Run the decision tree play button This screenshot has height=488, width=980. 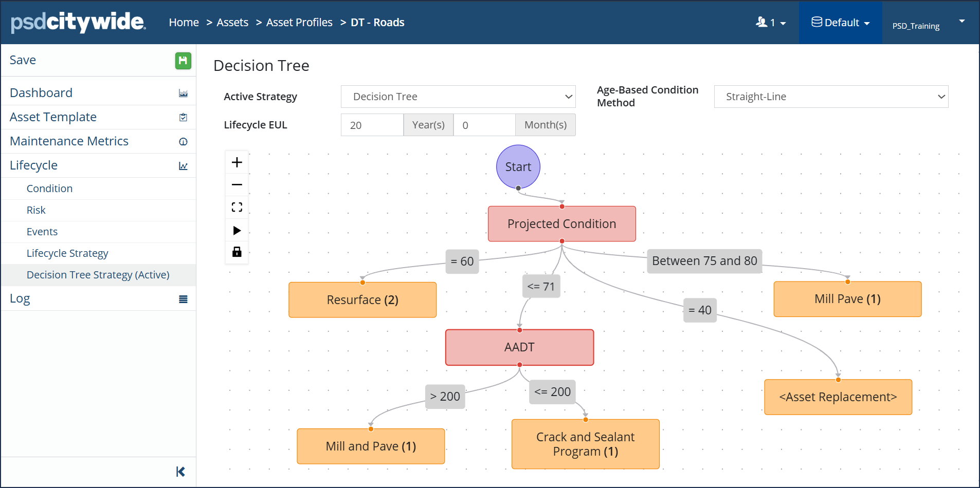[237, 230]
